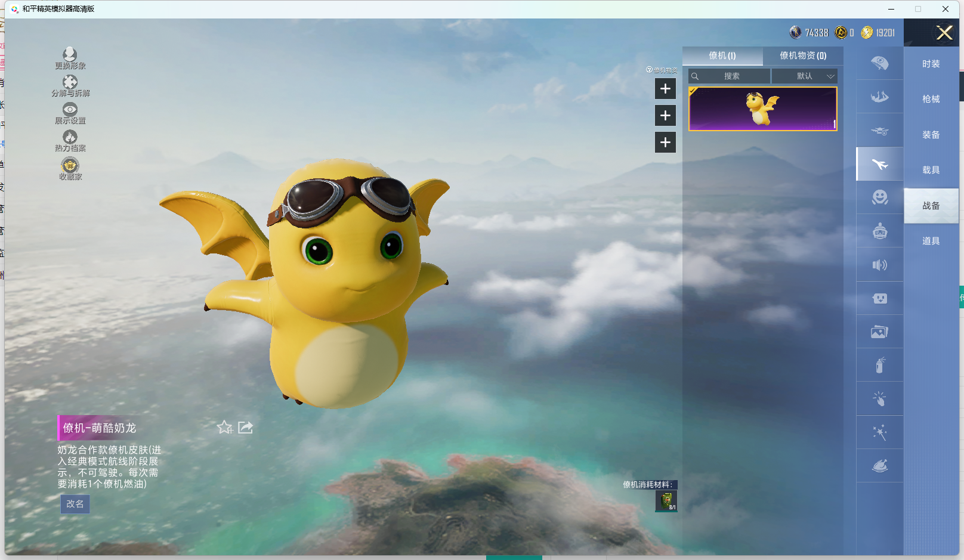The image size is (964, 560).
Task: Open the 收藏家 collector badge
Action: point(70,165)
